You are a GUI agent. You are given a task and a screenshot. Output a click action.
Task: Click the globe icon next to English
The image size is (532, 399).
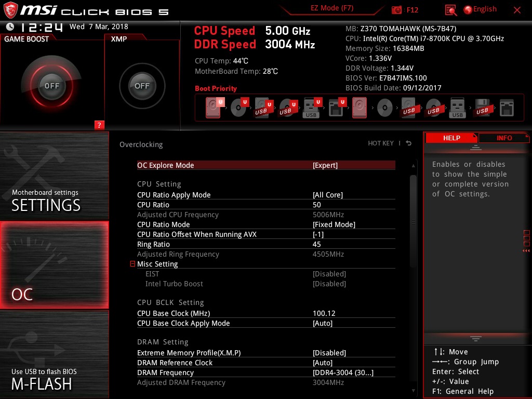tap(468, 10)
